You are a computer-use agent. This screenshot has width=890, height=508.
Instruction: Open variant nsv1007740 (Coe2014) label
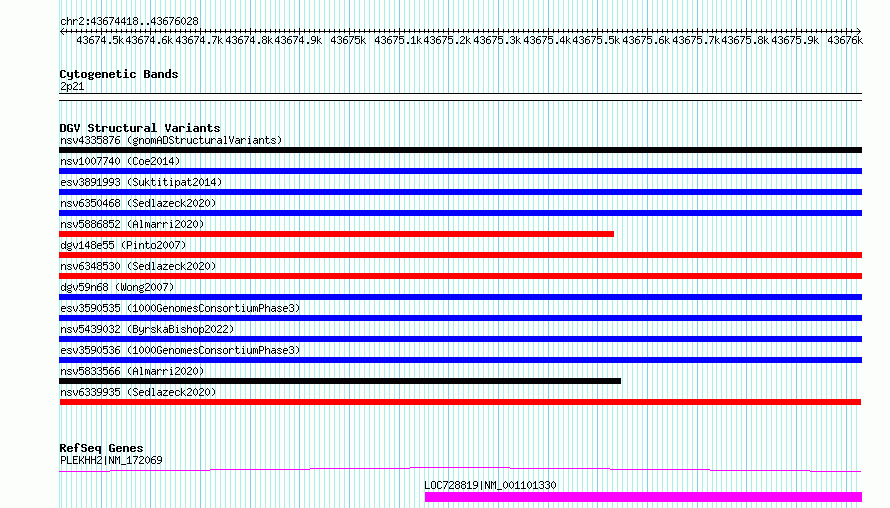(x=120, y=161)
